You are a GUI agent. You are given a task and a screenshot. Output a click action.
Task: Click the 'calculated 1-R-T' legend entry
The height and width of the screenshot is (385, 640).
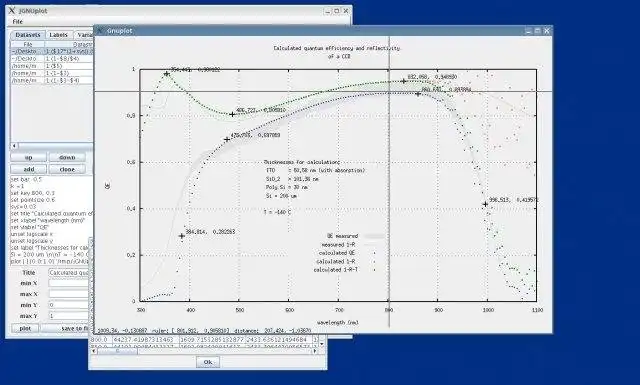(336, 270)
